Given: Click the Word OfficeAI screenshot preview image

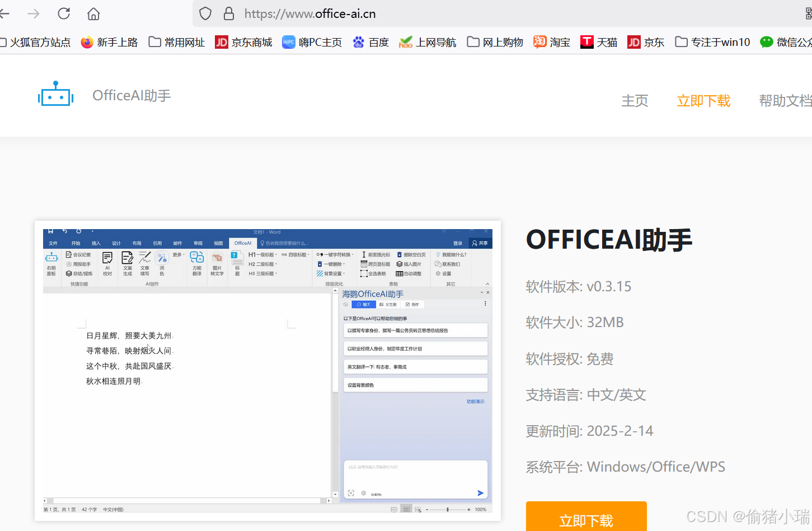Looking at the screenshot, I should (267, 370).
